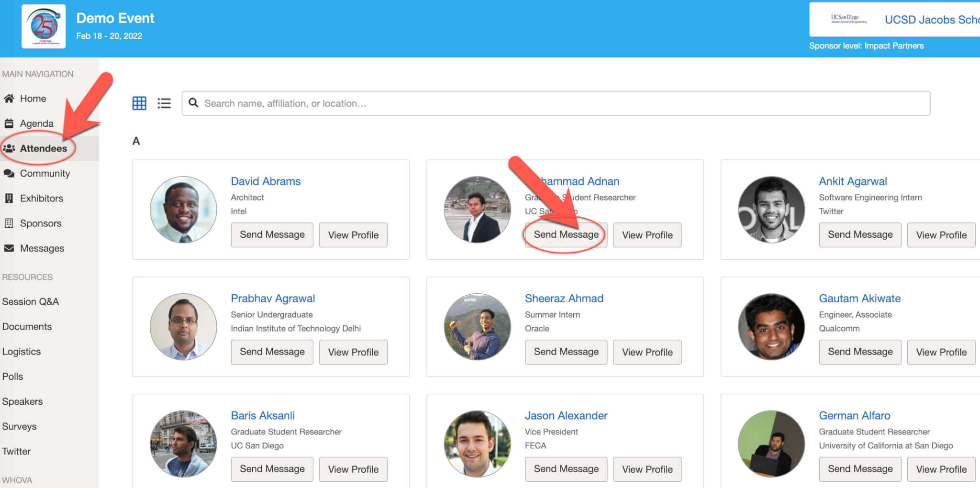
Task: Open Surveys resource link
Action: (19, 426)
